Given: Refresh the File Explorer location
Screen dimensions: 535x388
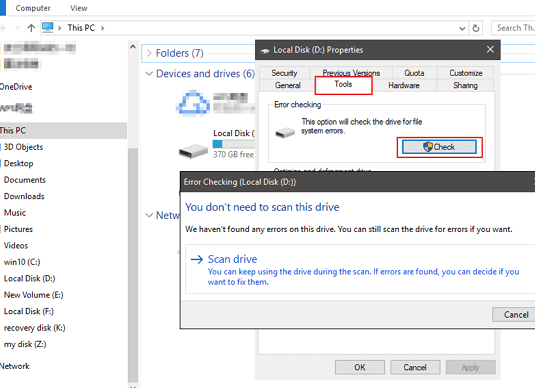Looking at the screenshot, I should 476,28.
